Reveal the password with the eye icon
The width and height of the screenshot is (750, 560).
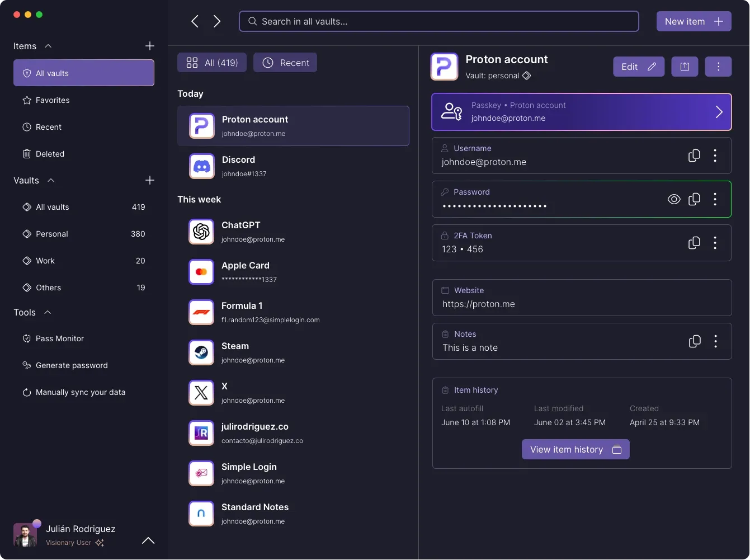point(674,199)
